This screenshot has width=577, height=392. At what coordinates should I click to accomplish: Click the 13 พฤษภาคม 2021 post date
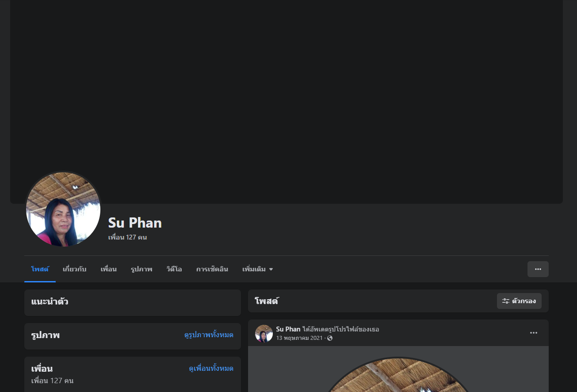coord(299,338)
